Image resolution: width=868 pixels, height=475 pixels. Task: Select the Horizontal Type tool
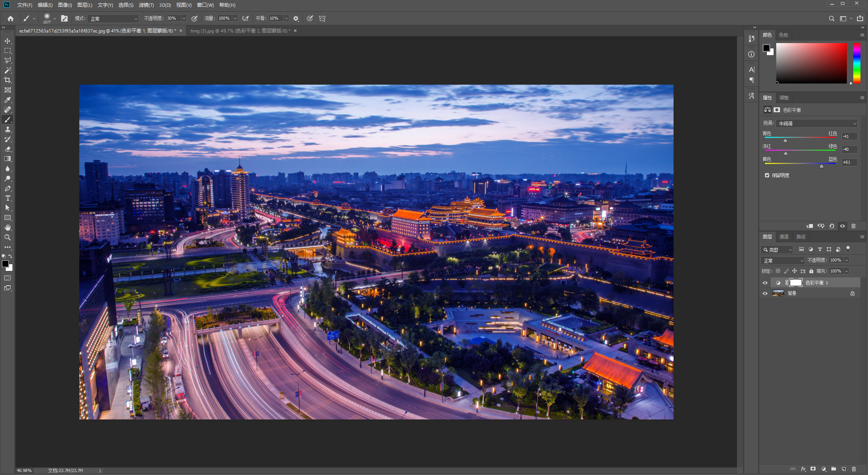point(8,198)
